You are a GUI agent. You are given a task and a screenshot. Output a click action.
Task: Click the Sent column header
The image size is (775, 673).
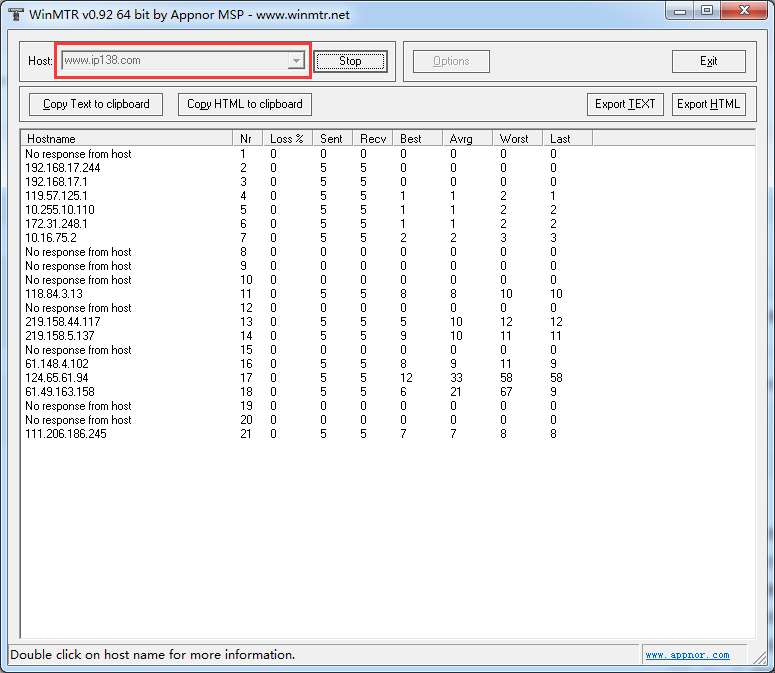[333, 139]
